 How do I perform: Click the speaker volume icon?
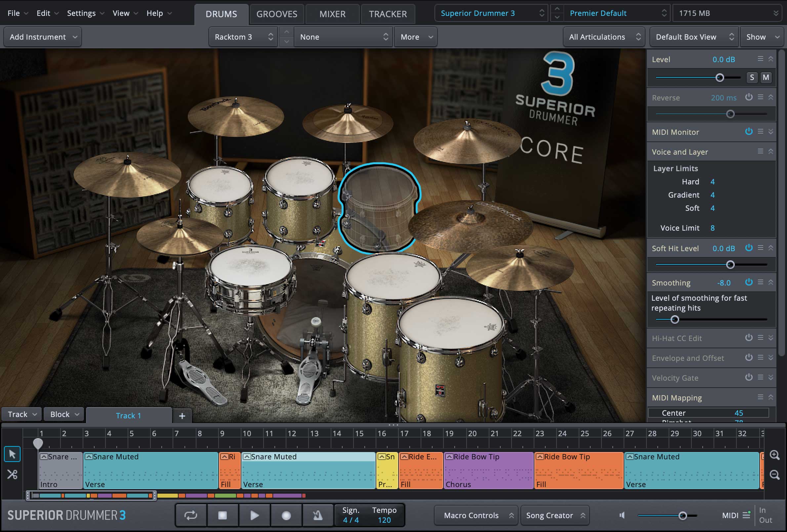coord(622,515)
